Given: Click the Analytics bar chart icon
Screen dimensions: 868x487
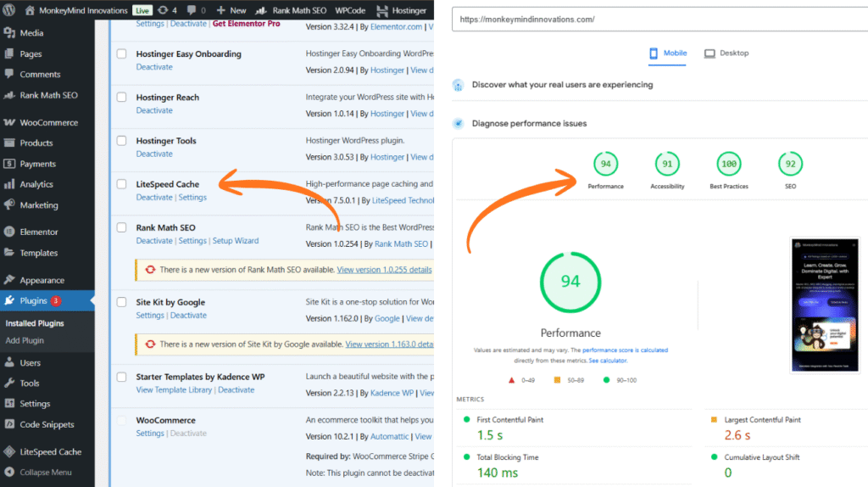Looking at the screenshot, I should [9, 184].
